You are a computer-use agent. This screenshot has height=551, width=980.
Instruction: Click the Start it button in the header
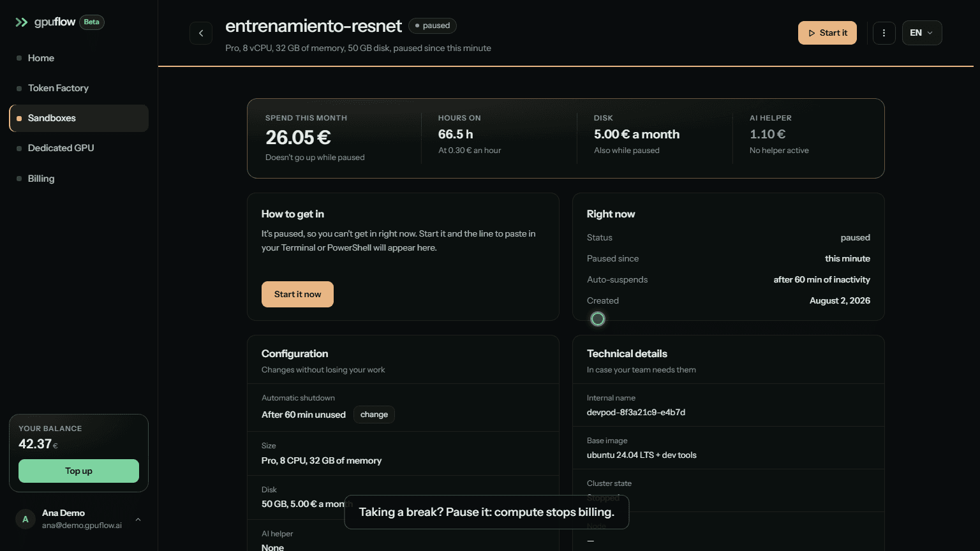click(828, 33)
